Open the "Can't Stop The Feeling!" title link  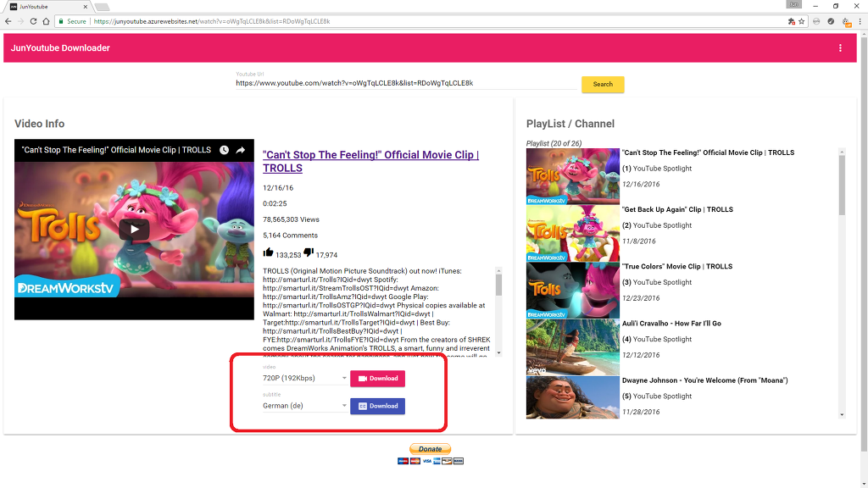(x=371, y=162)
